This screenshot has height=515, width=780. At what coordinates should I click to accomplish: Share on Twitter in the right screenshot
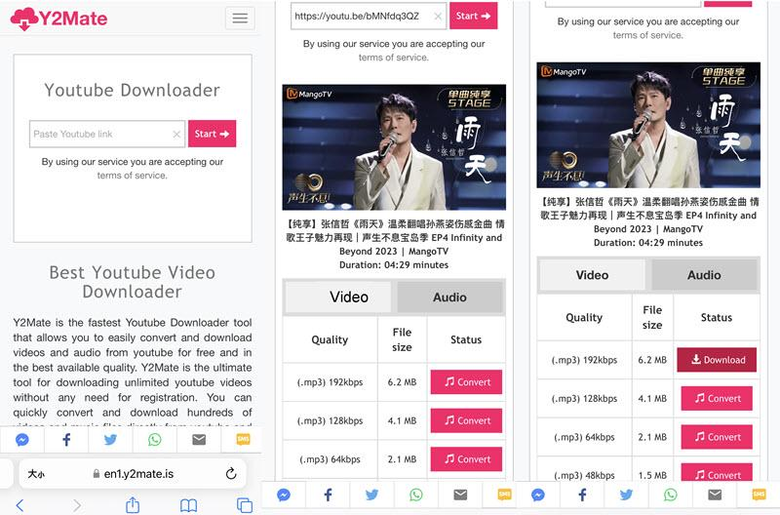[x=626, y=495]
